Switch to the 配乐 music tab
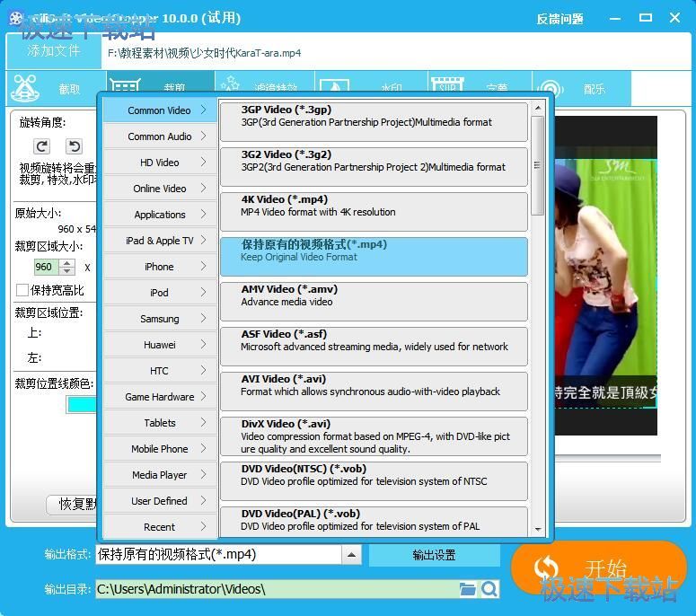696x616 pixels. [581, 88]
